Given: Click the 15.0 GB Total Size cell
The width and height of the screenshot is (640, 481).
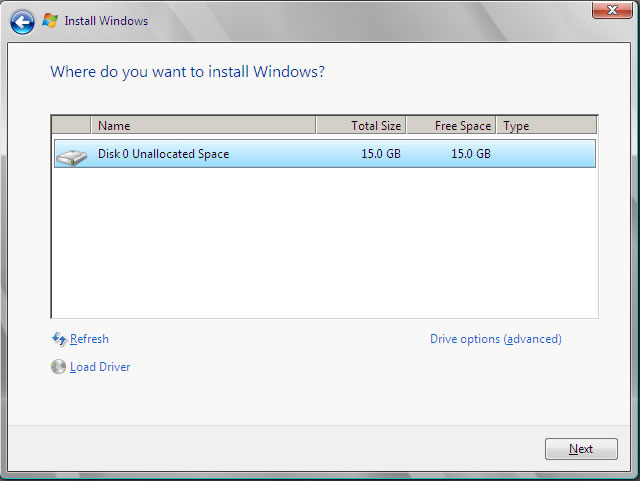Looking at the screenshot, I should click(381, 154).
